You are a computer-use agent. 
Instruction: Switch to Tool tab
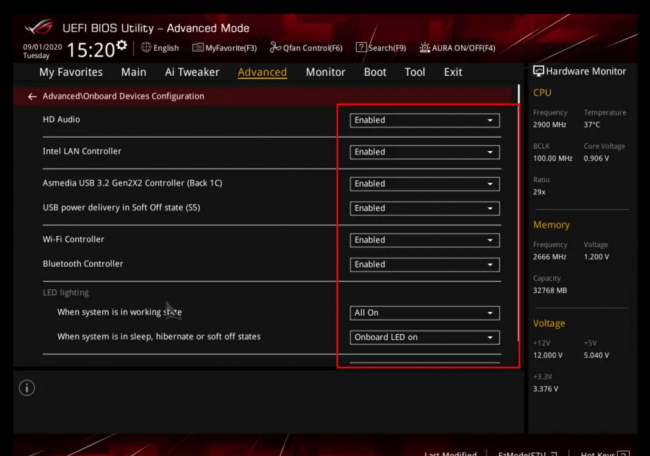coord(415,72)
